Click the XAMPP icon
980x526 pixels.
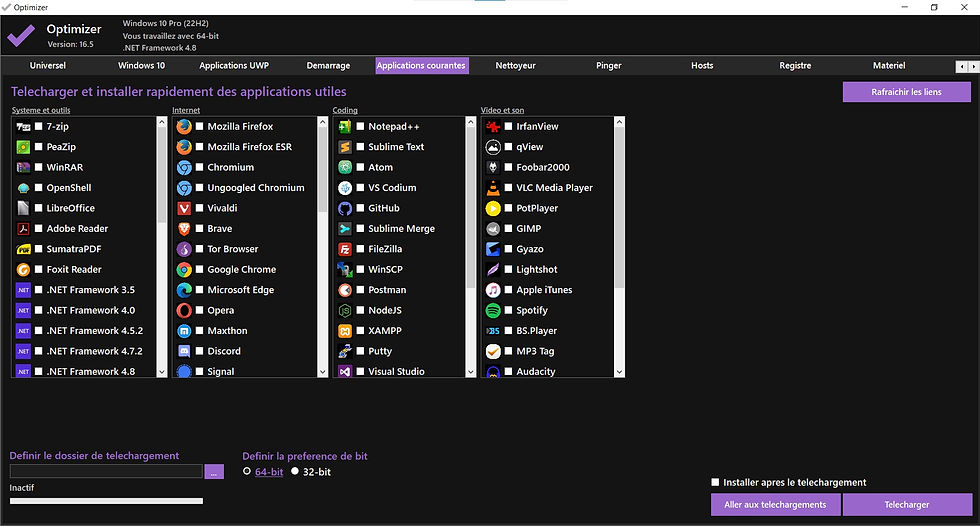point(345,331)
